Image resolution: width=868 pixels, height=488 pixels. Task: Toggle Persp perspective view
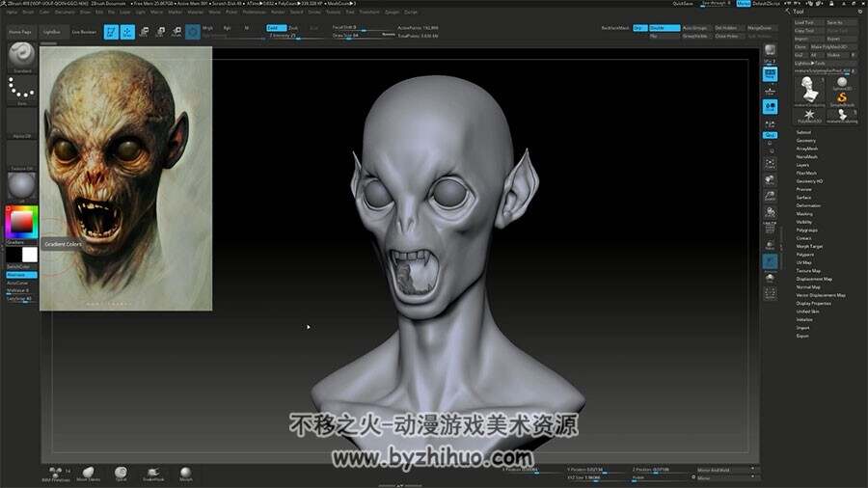[770, 74]
